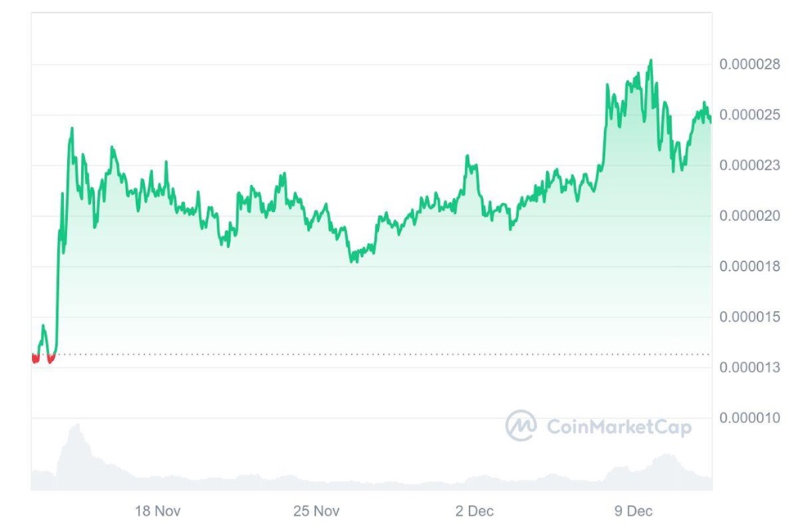Click the right end of the price line
Image resolution: width=798 pixels, height=532 pixels.
coord(710,120)
